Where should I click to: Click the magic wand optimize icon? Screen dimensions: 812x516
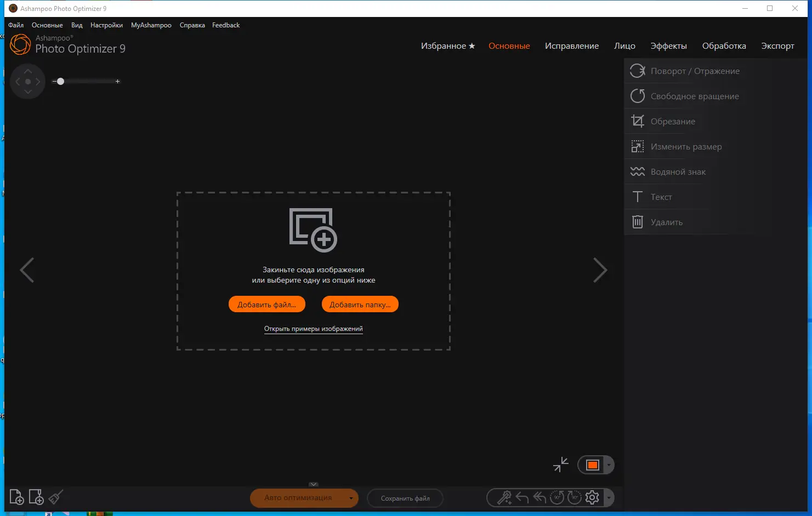coord(504,497)
